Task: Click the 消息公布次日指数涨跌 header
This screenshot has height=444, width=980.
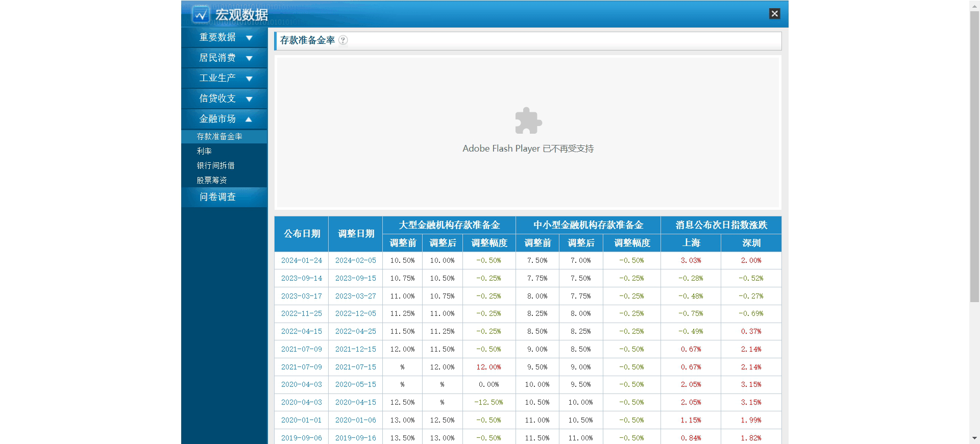Action: point(721,225)
